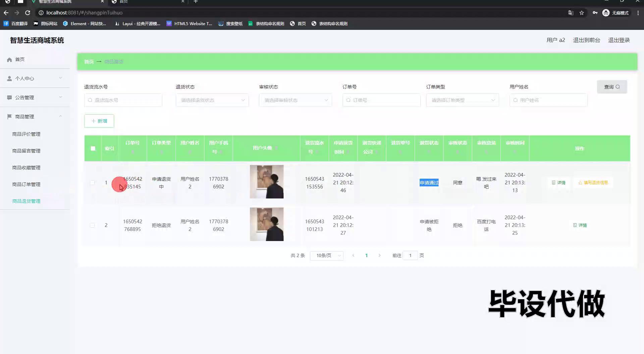Open the 退货状态 dropdown
This screenshot has height=354, width=644.
click(x=212, y=100)
